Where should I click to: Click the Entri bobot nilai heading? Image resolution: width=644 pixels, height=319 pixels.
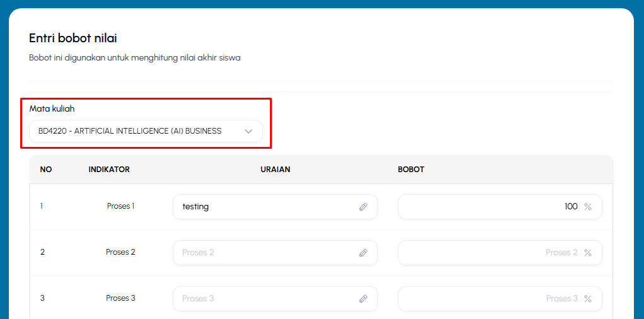click(x=73, y=38)
